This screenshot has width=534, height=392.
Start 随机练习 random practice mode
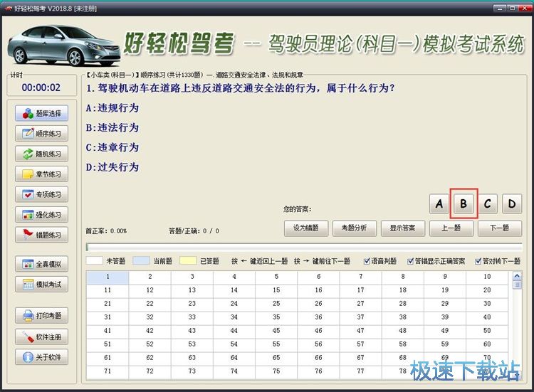(x=41, y=154)
